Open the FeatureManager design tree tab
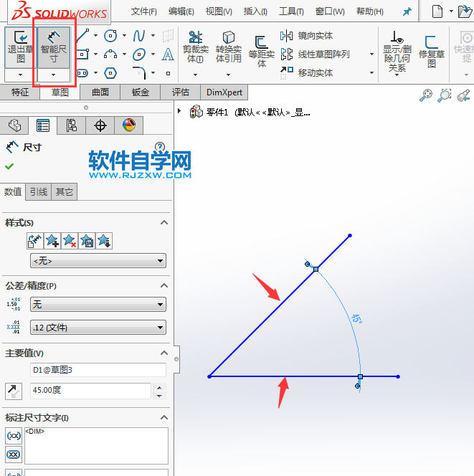This screenshot has height=476, width=474. [x=14, y=125]
